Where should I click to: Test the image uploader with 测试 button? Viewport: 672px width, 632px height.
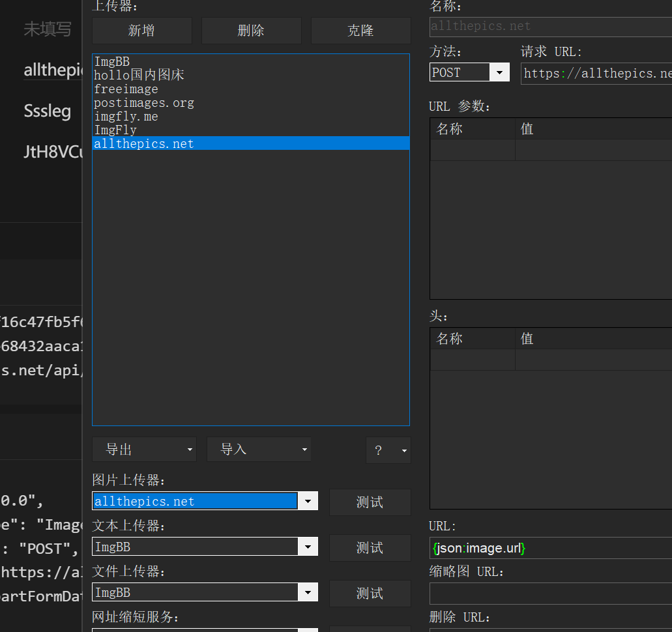[370, 502]
